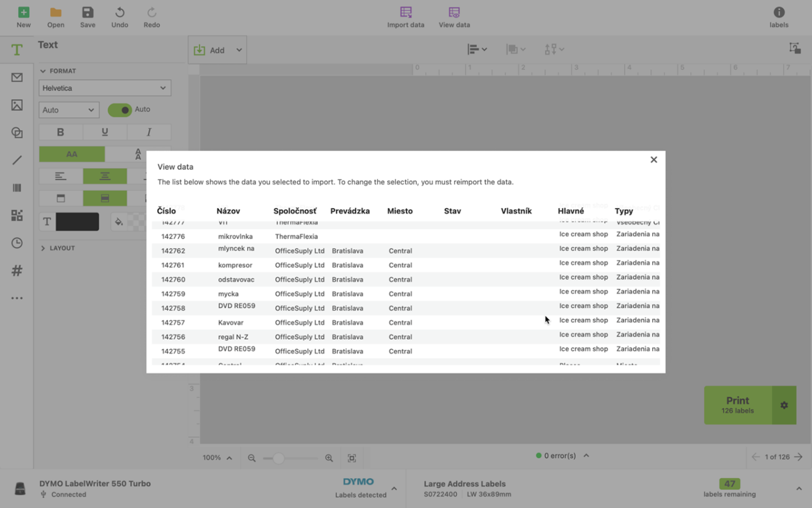Click the Print 126 labels button

coord(738,405)
